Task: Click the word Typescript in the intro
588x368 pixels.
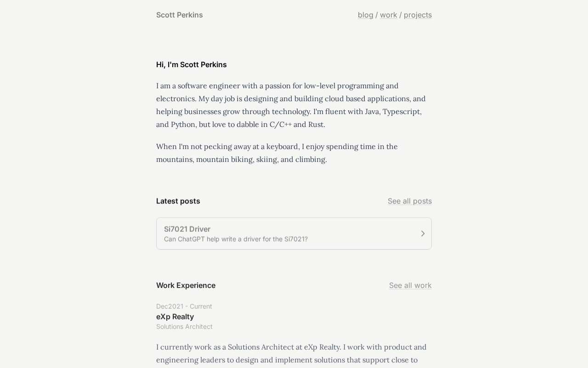Action: pyautogui.click(x=401, y=112)
